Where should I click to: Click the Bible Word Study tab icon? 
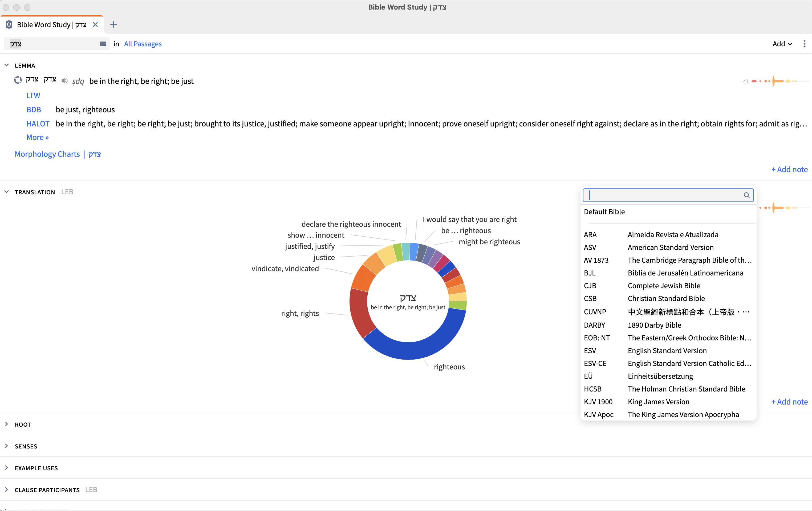[x=9, y=24]
